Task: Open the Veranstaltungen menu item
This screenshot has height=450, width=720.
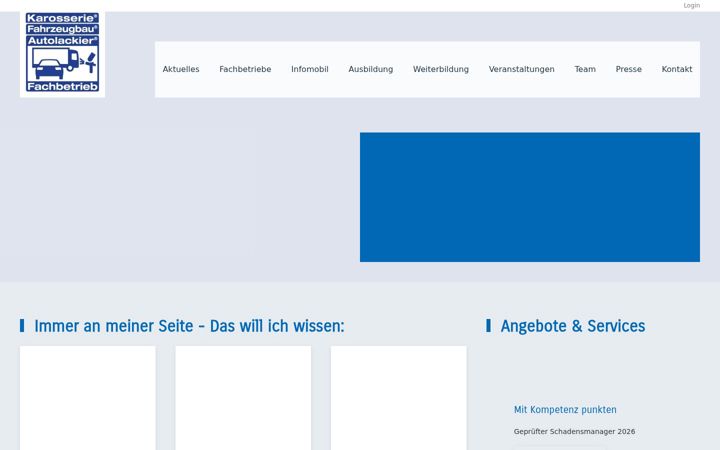Action: tap(522, 69)
